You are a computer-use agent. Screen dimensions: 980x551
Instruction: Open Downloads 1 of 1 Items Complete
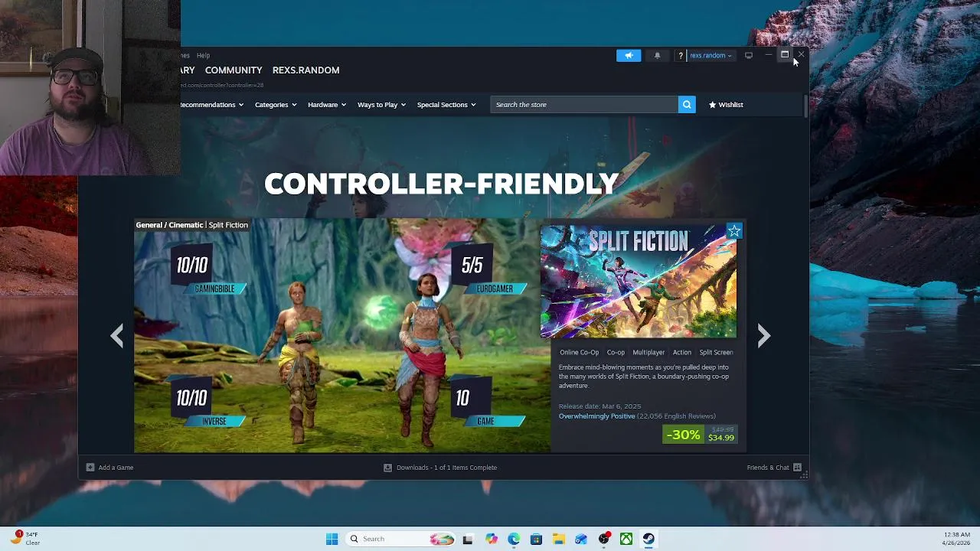440,468
